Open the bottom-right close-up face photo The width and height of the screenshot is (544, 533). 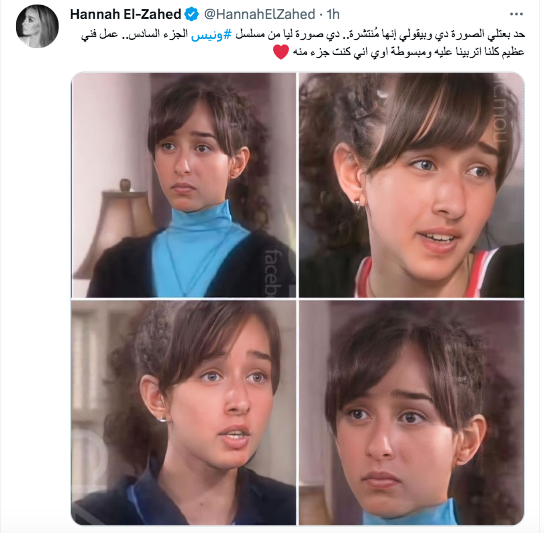click(x=411, y=412)
